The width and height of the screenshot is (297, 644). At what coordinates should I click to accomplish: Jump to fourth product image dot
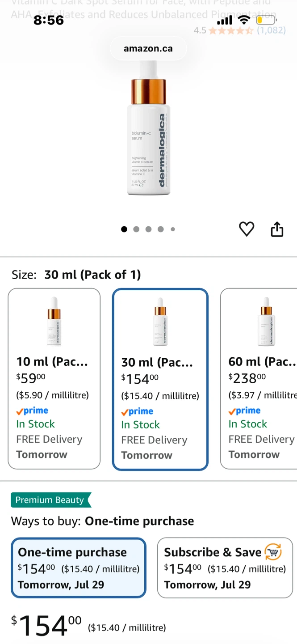[160, 229]
